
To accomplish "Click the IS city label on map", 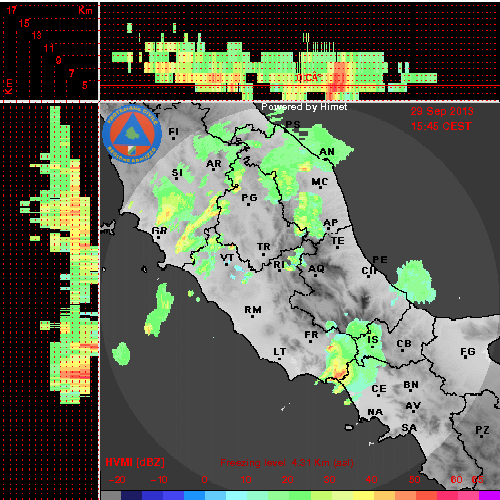I will [373, 340].
